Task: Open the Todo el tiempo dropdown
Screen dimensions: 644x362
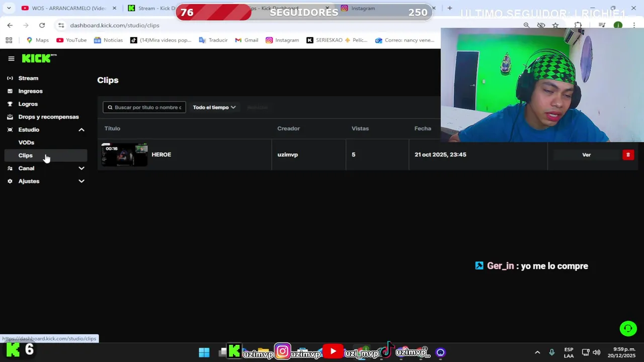Action: point(214,107)
